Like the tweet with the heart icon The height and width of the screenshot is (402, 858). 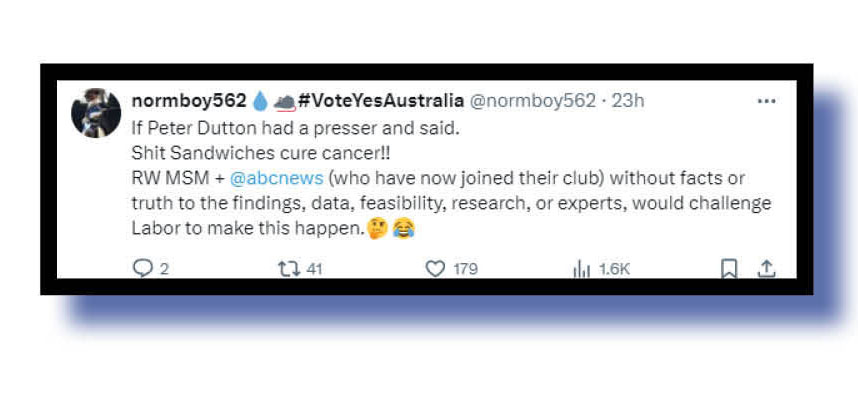(435, 268)
